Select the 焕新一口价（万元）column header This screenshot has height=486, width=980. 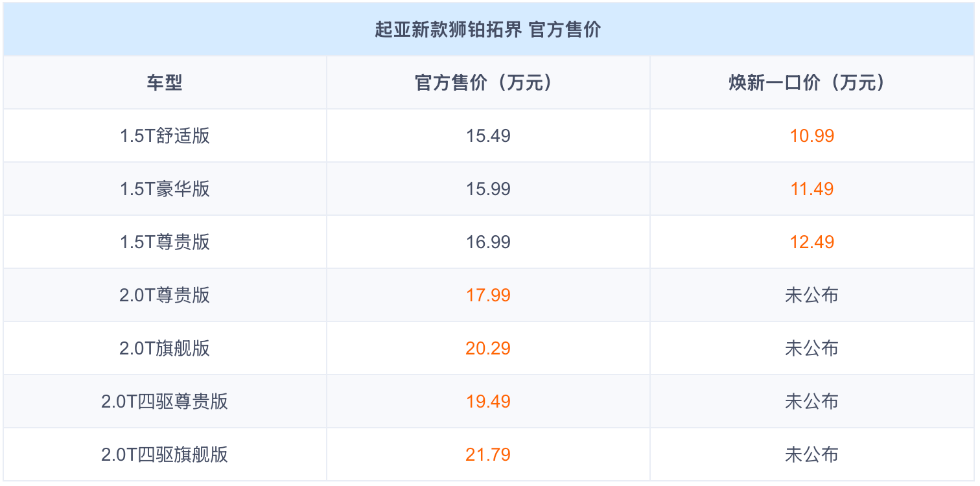[x=811, y=83]
